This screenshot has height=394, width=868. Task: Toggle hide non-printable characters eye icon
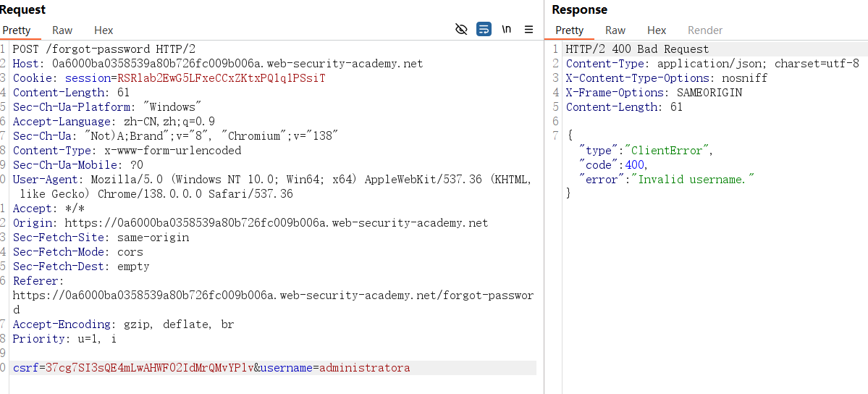[461, 30]
